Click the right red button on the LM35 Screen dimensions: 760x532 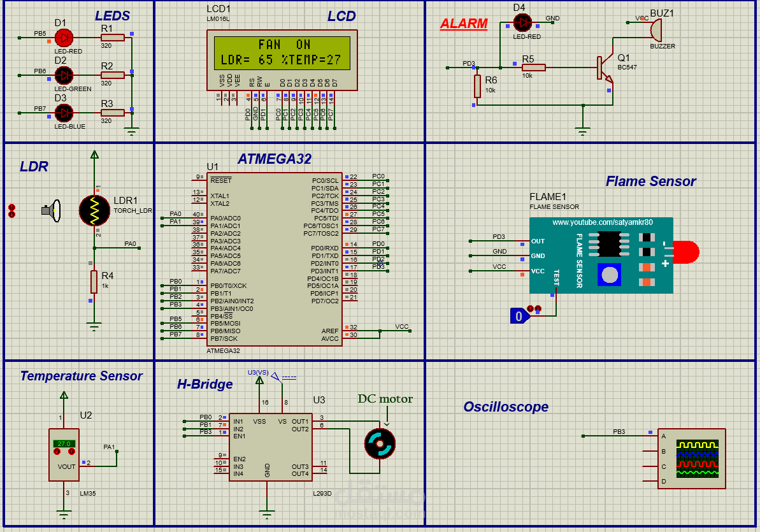pos(72,452)
